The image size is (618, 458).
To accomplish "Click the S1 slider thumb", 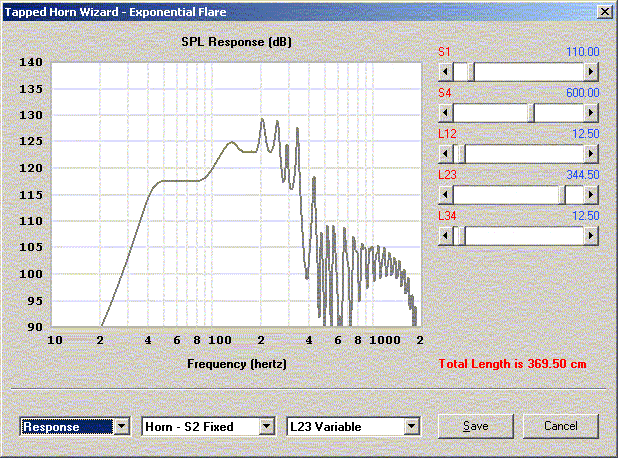I will [x=471, y=72].
